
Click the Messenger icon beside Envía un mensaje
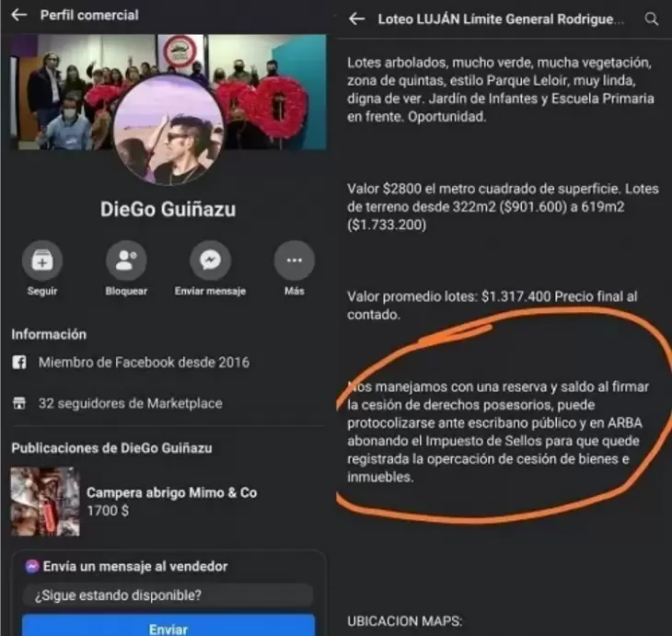tap(32, 566)
